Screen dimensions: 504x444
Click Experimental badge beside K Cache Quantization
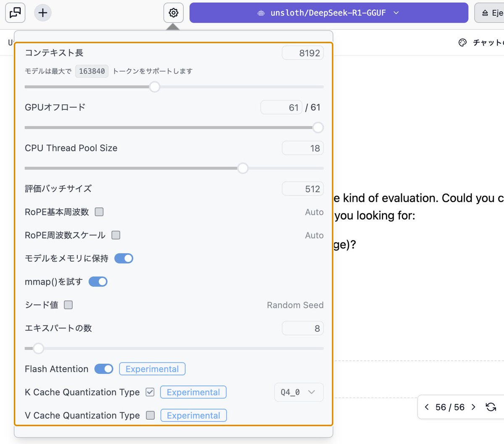point(193,392)
